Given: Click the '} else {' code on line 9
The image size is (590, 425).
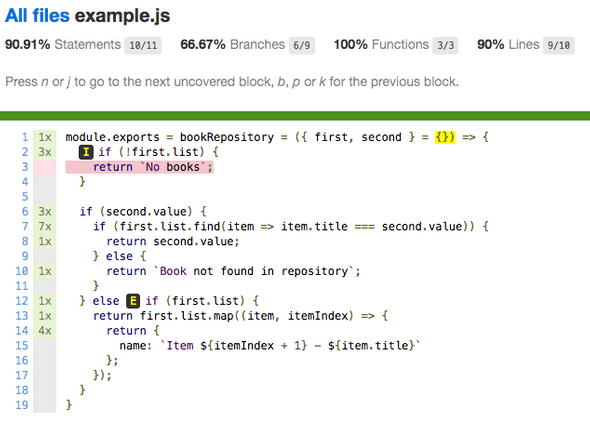Looking at the screenshot, I should click(119, 256).
